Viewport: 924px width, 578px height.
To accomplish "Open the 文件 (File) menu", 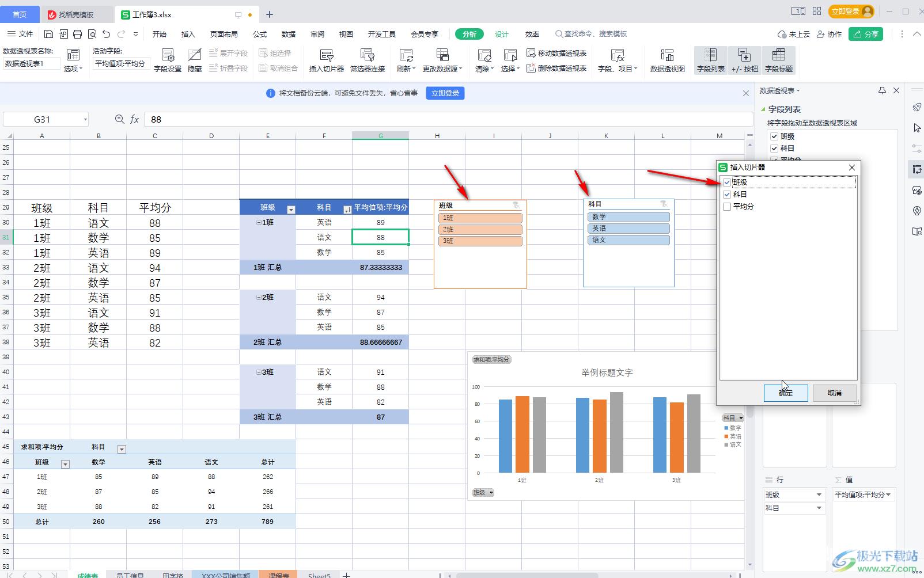I will 21,34.
